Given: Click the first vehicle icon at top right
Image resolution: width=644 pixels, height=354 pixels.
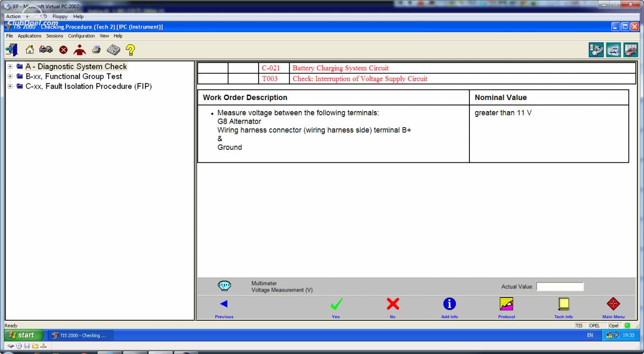Looking at the screenshot, I should (x=596, y=50).
